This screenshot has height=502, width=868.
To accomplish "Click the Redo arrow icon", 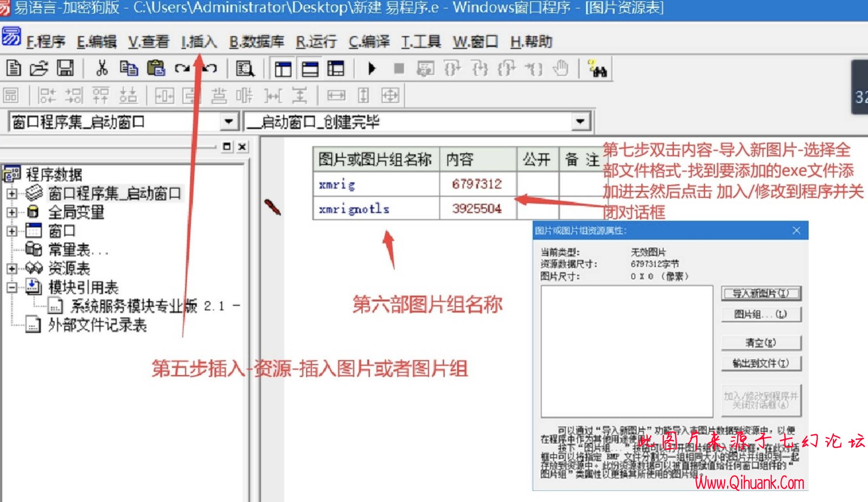I will (x=182, y=68).
